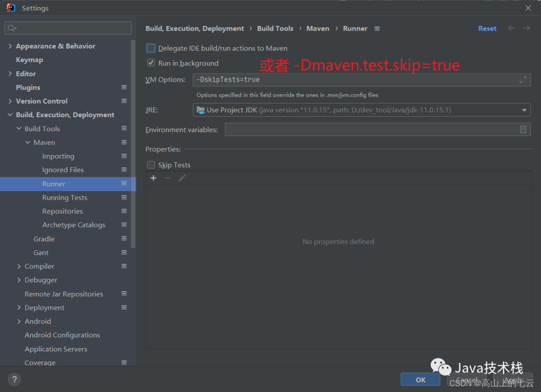This screenshot has width=541, height=392.
Task: Expand the Editor section
Action: coord(10,74)
